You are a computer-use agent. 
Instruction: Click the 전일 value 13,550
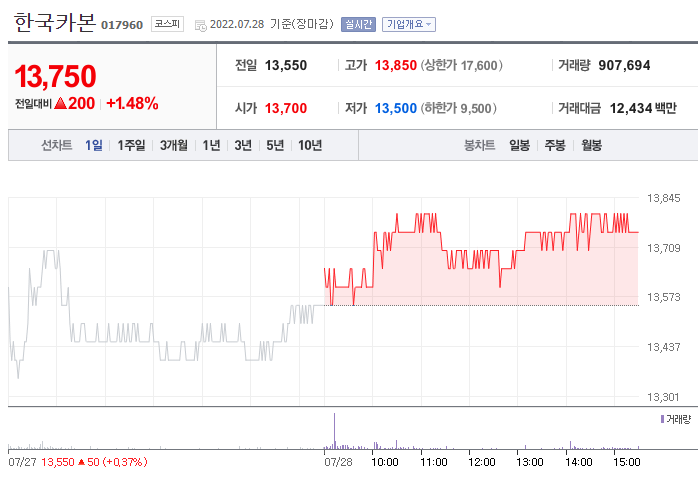286,65
